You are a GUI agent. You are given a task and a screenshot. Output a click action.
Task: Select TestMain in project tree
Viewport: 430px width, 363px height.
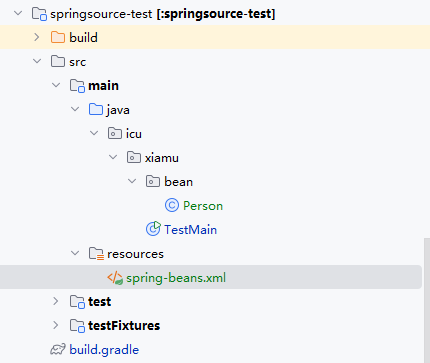(190, 230)
